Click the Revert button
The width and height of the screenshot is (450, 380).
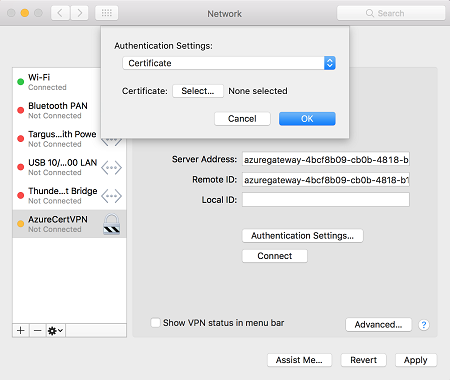[x=363, y=360]
